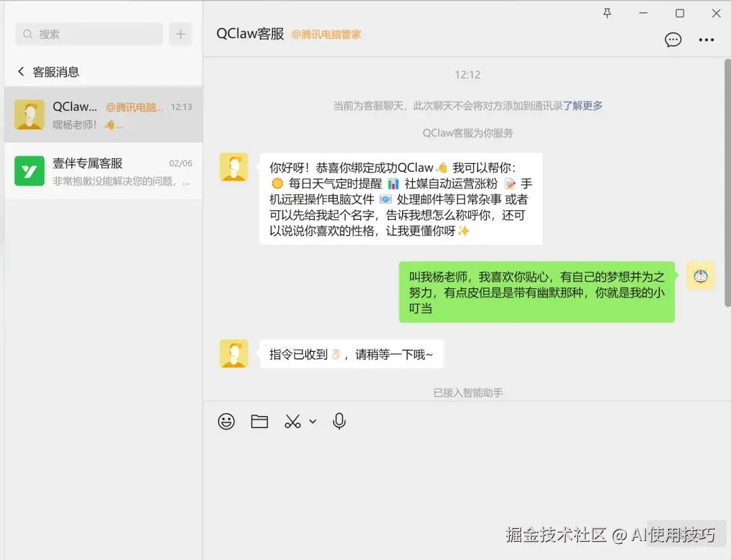Open the send file folder icon

tap(259, 421)
